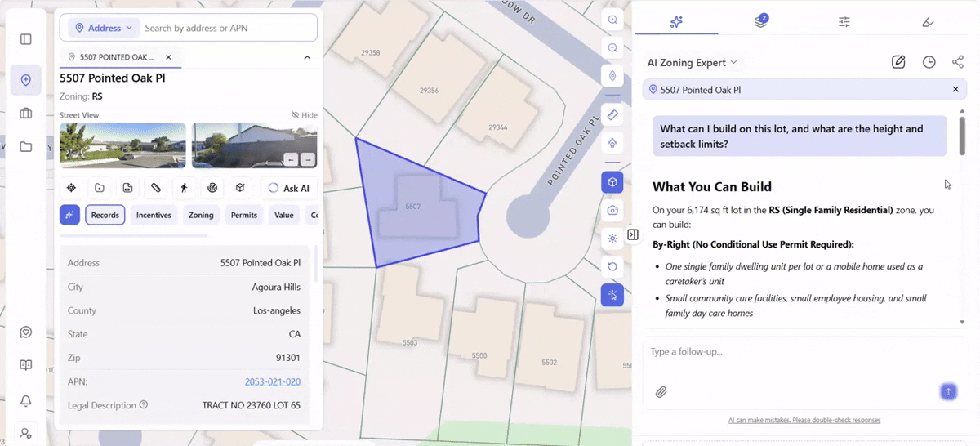Click in the address or APN search field

coord(229,28)
